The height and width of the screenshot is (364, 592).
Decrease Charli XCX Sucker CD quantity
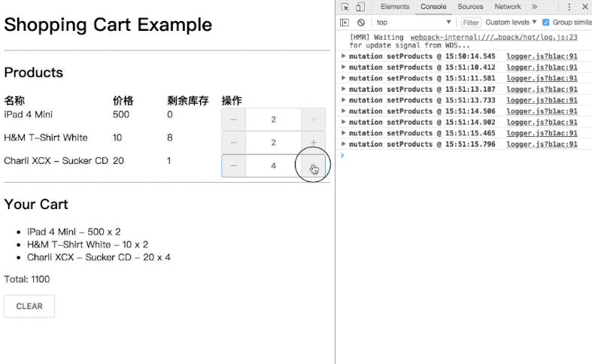pyautogui.click(x=234, y=165)
